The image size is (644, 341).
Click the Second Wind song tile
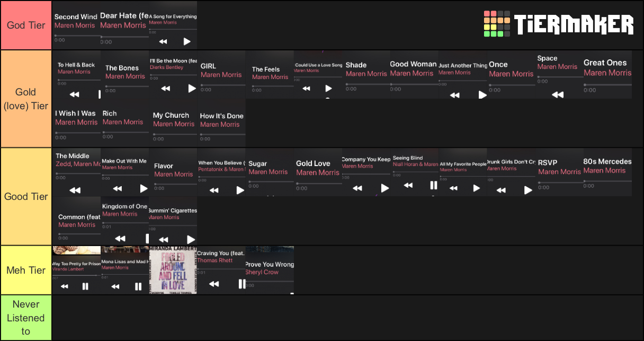pos(76,25)
